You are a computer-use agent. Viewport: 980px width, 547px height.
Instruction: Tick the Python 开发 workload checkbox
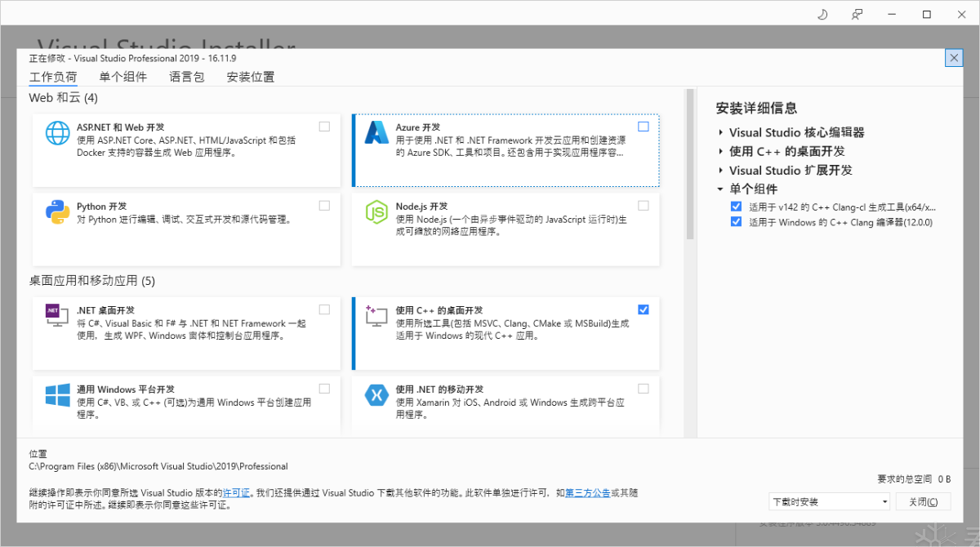[x=324, y=206]
